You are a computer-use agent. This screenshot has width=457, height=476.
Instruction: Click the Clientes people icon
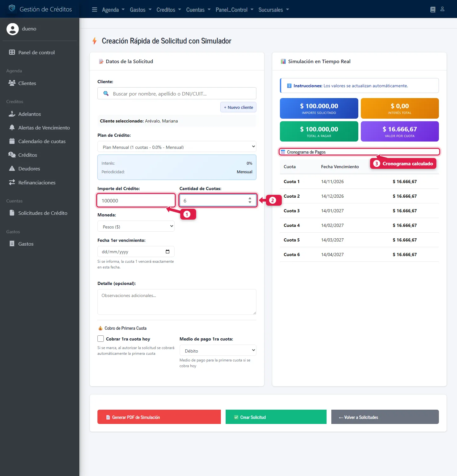point(12,83)
